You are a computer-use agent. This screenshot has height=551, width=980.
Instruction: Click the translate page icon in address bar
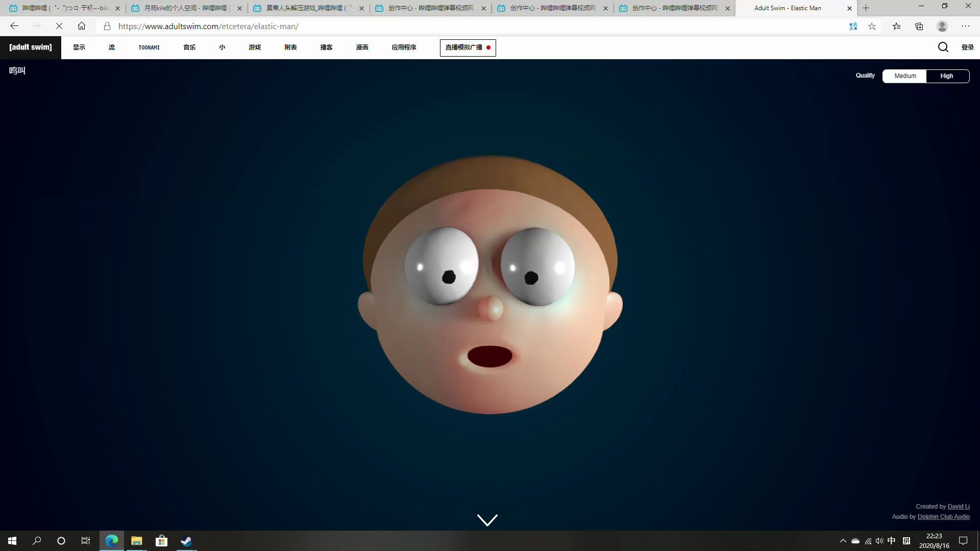[853, 26]
